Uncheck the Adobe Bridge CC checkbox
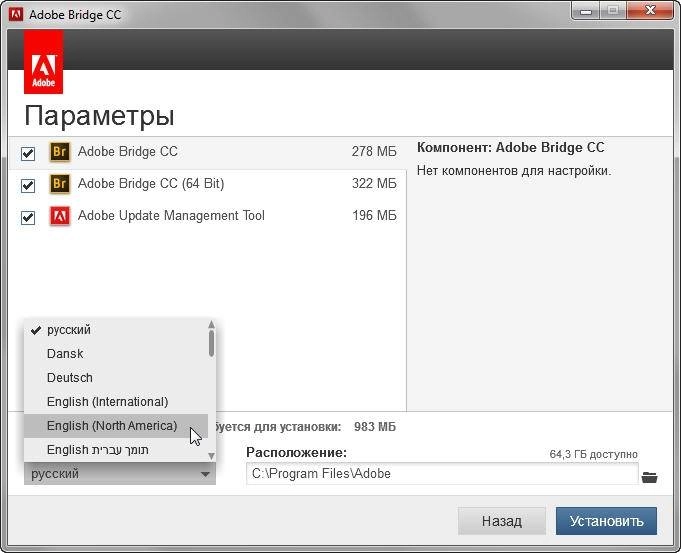The width and height of the screenshot is (681, 553). point(28,153)
